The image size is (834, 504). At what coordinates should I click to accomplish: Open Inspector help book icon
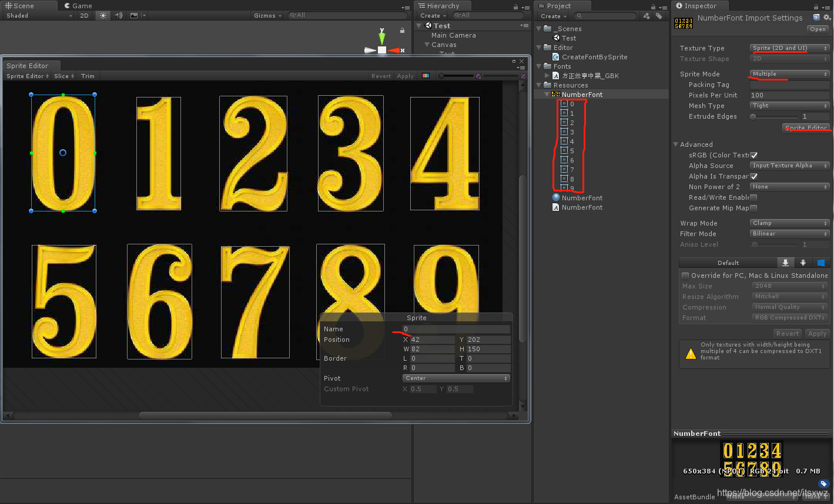pos(816,18)
